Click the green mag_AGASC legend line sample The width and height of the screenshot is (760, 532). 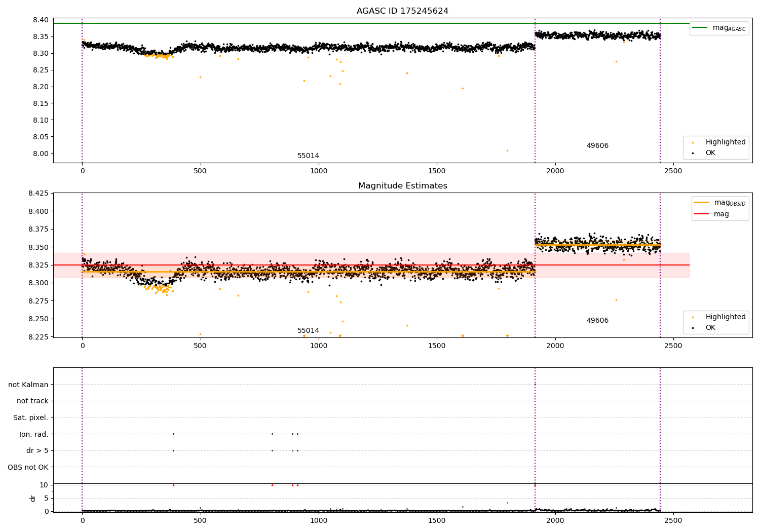700,28
